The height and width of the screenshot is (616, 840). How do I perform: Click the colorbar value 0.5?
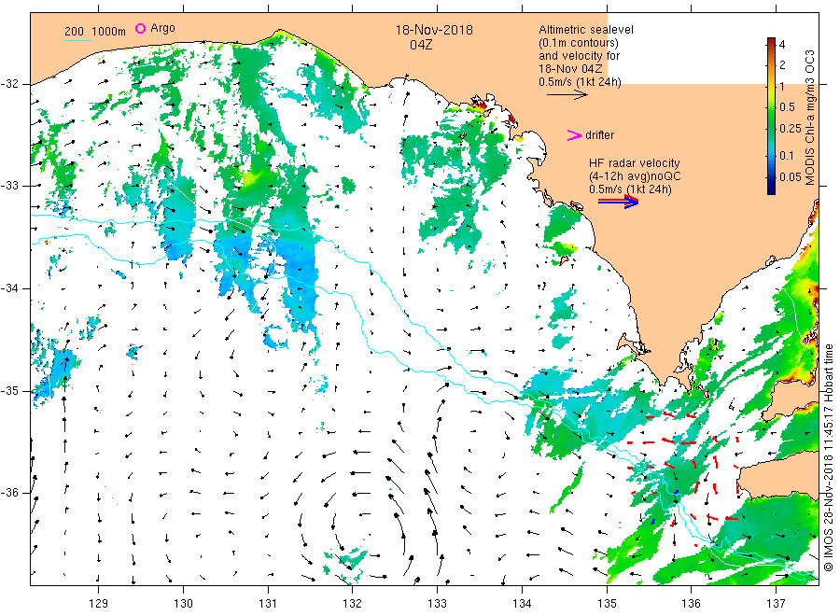(787, 107)
